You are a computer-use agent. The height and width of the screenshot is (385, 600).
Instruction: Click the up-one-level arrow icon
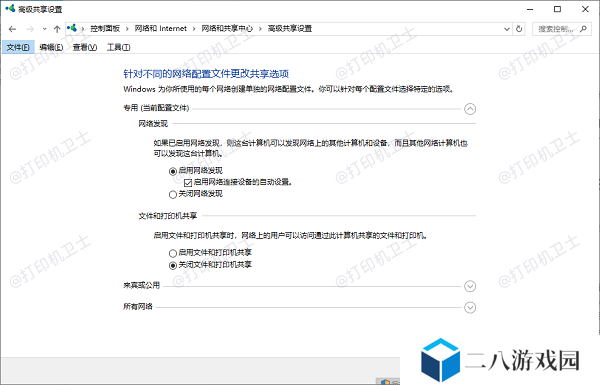coord(57,29)
